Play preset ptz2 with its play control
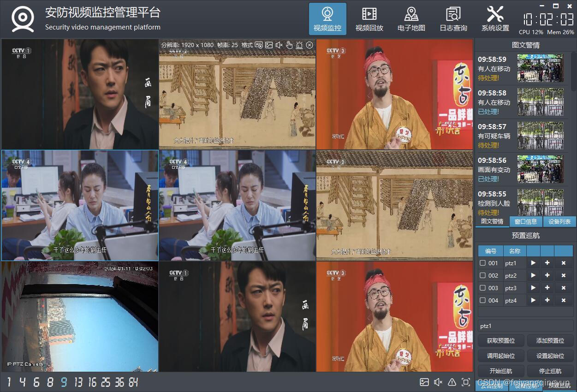 [533, 275]
